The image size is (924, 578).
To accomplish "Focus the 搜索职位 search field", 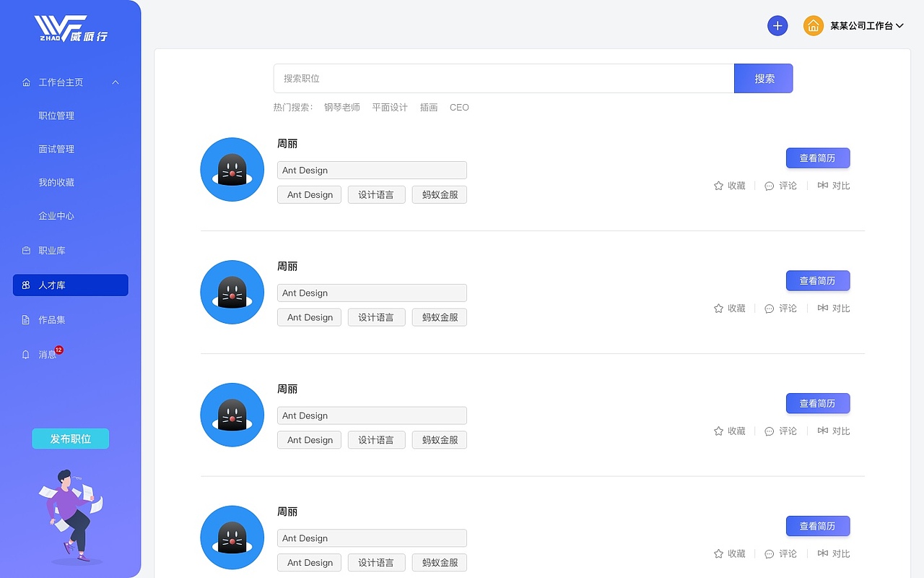I will (504, 78).
